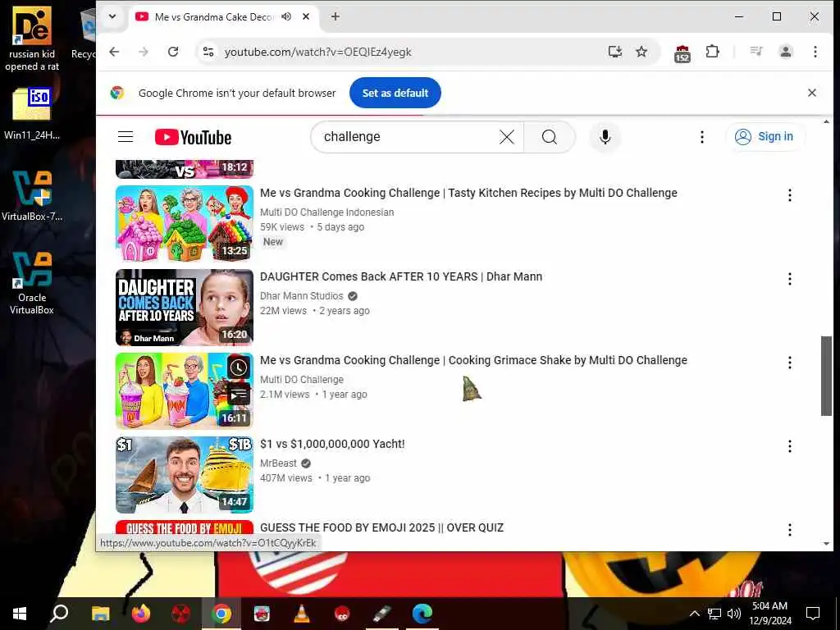Open Grimace Shake video thumbnail
This screenshot has height=630, width=840.
pyautogui.click(x=185, y=391)
